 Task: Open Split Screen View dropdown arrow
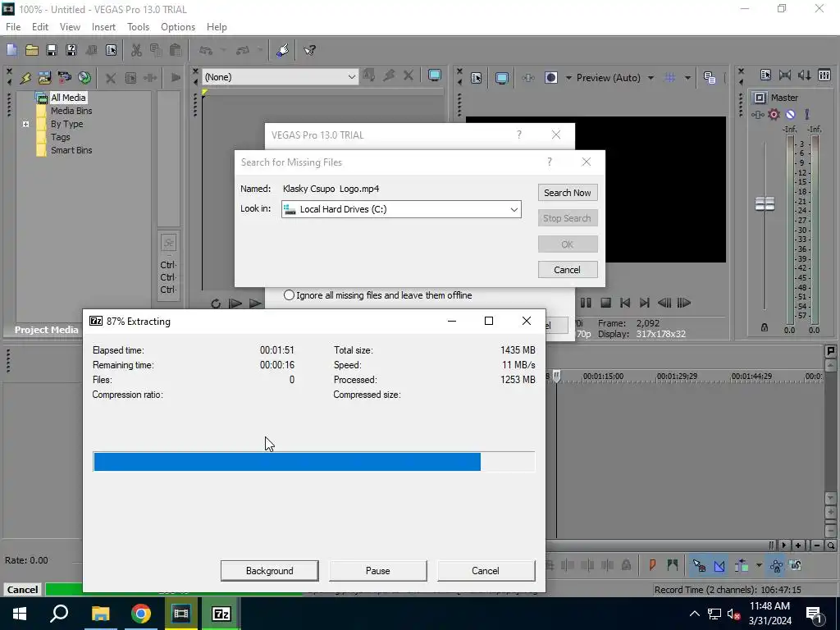click(568, 78)
